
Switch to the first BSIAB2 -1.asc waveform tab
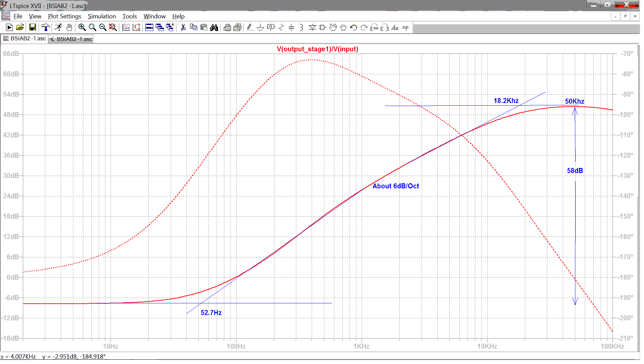24,39
